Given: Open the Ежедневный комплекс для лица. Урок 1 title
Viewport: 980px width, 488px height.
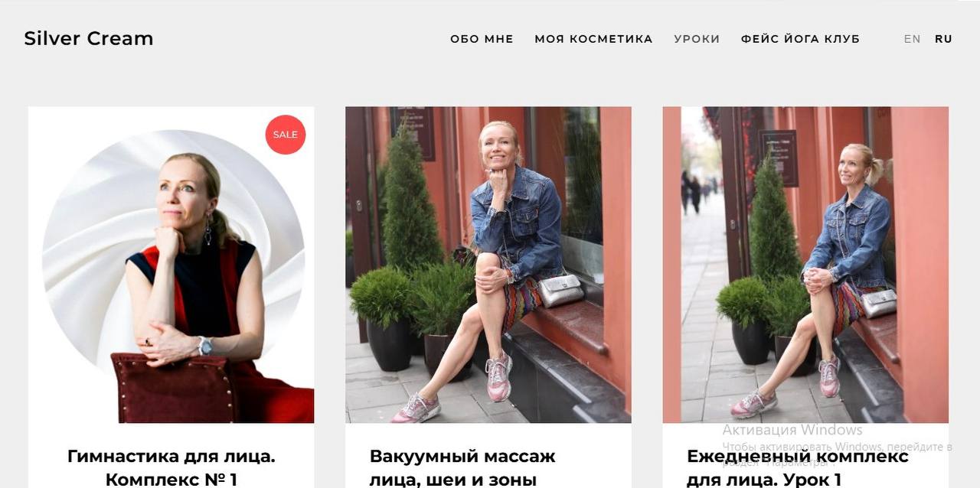Looking at the screenshot, I should pyautogui.click(x=798, y=467).
